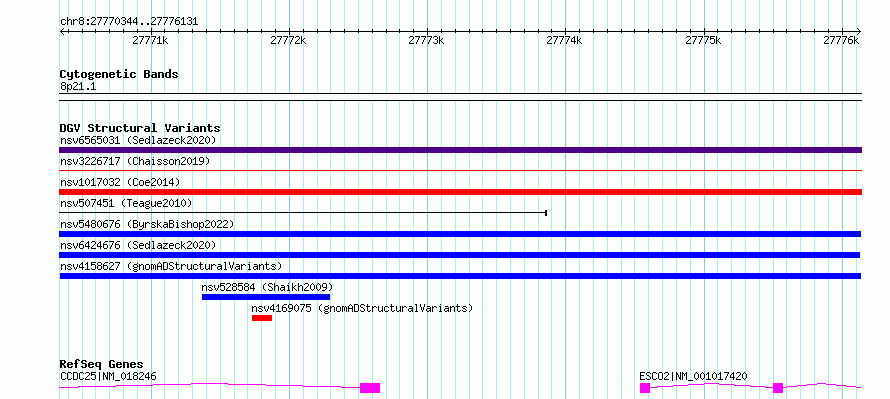Image resolution: width=890 pixels, height=399 pixels.
Task: Select the blue nsv6424676 variant bar
Action: [460, 255]
